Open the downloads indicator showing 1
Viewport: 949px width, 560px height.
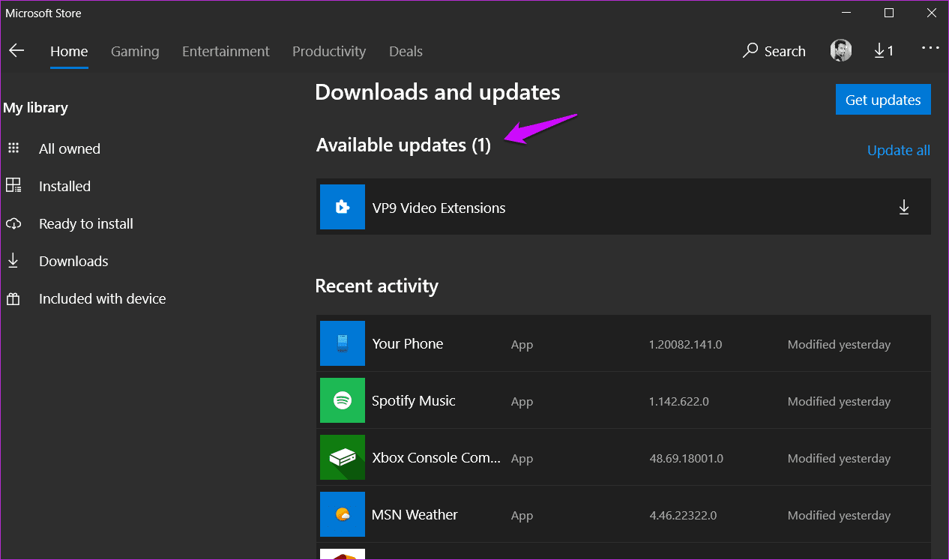tap(884, 51)
